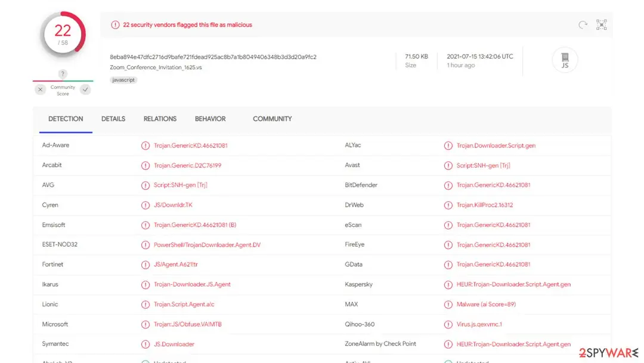The height and width of the screenshot is (363, 644).
Task: Click the warning icon beside Avast result
Action: (448, 165)
